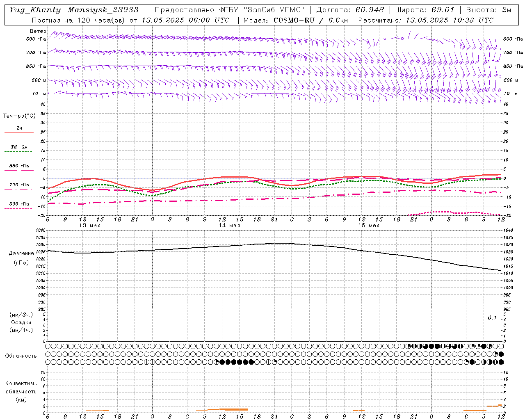Viewport: 525px width, 420px height.
Task: Select the 14 мая date label
Action: click(229, 226)
